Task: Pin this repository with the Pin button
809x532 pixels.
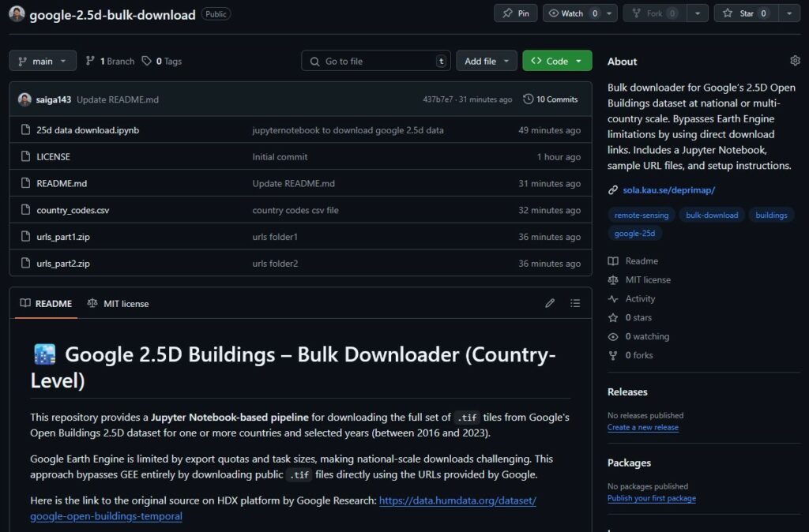Action: [515, 13]
